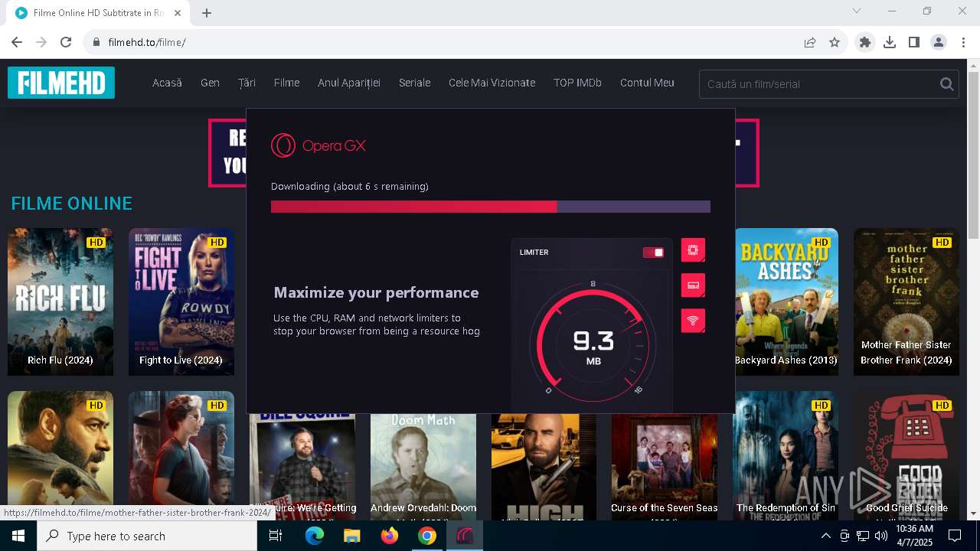Screen dimensions: 980x551
Task: Open Filme menu item
Action: [286, 83]
